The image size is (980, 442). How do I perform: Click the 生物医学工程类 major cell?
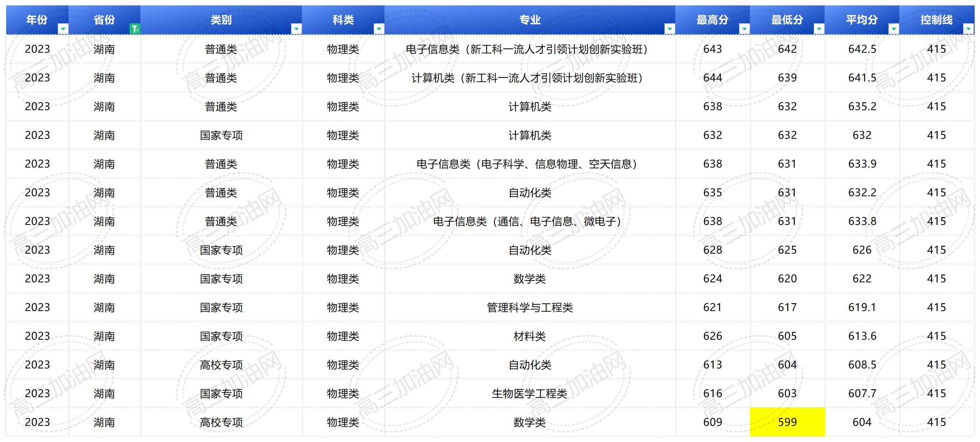[530, 393]
